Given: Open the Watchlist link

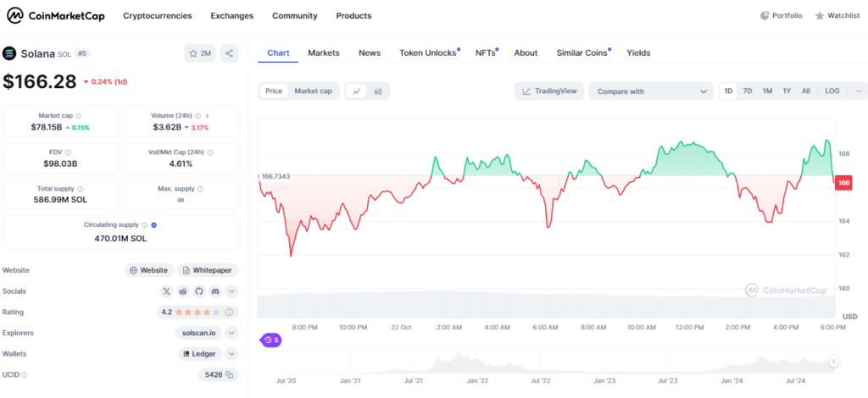Looking at the screenshot, I should pos(837,15).
